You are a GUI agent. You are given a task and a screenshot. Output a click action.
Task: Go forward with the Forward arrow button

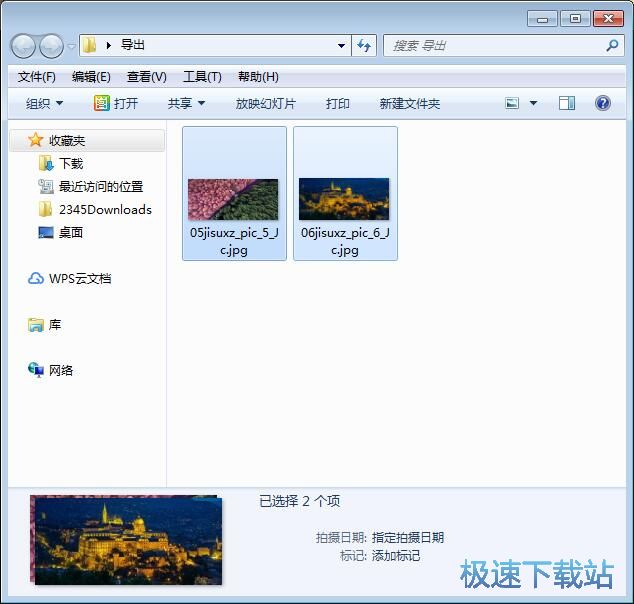(51, 46)
